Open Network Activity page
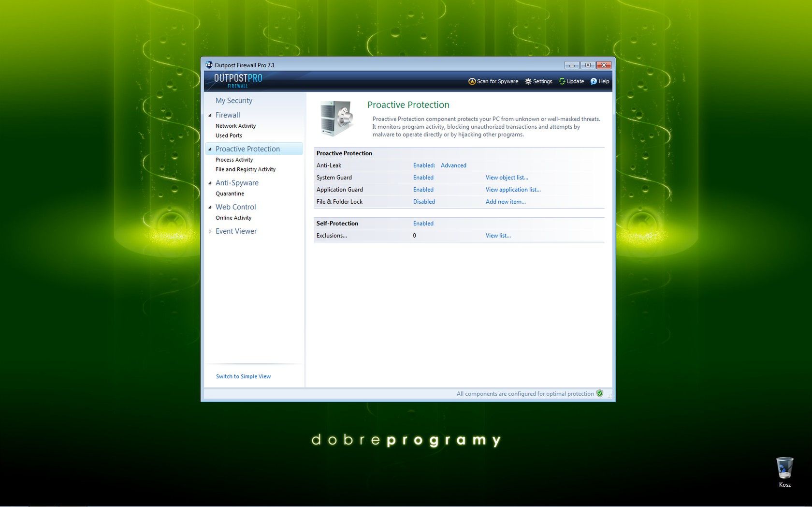Viewport: 812px width, 507px height. point(235,126)
